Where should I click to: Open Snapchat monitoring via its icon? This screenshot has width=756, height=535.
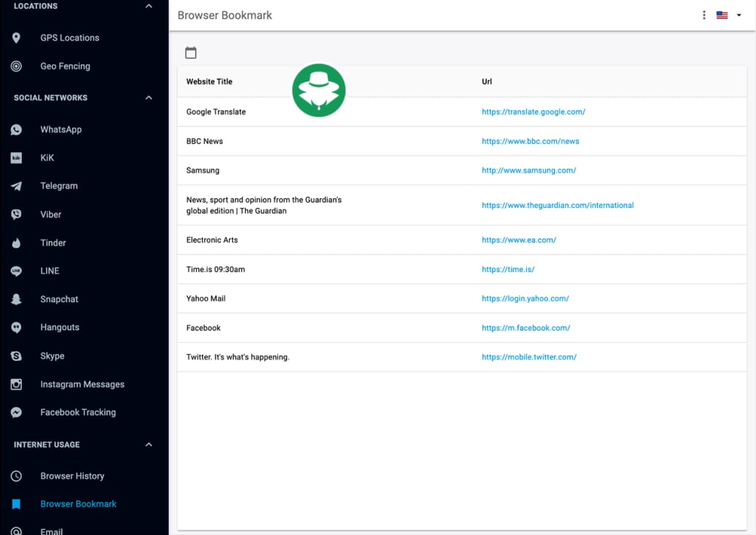[x=16, y=299]
